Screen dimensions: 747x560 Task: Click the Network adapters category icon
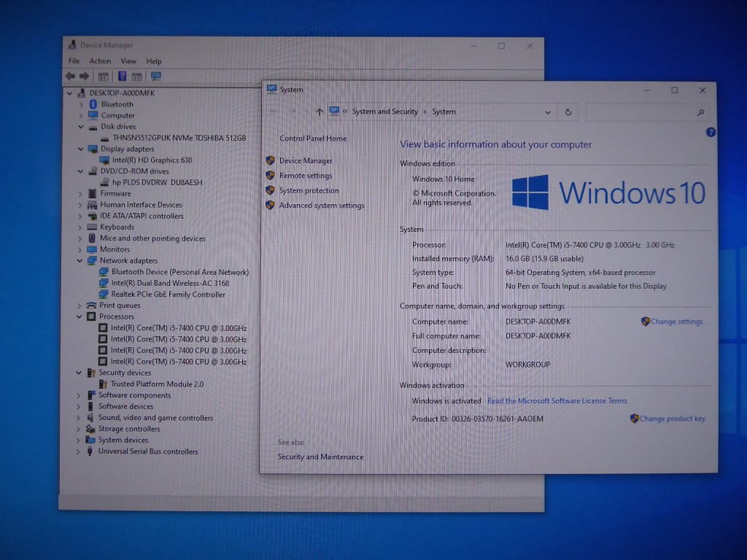[x=92, y=261]
